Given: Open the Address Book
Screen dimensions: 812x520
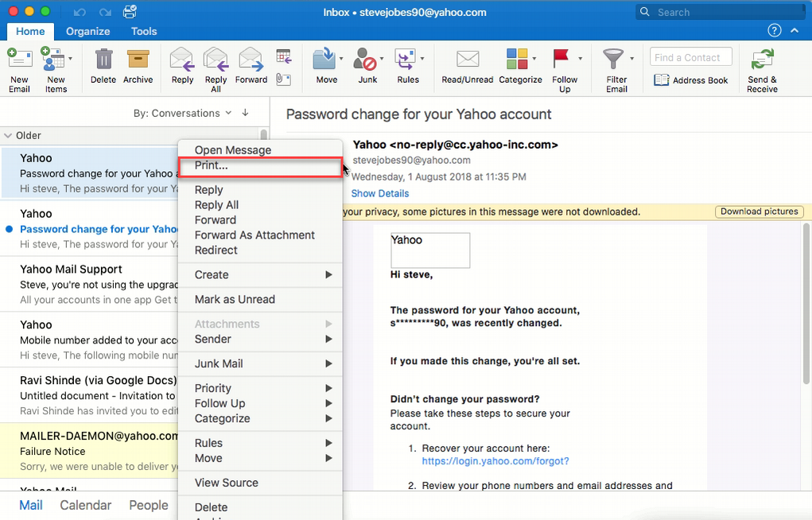Looking at the screenshot, I should pos(690,80).
